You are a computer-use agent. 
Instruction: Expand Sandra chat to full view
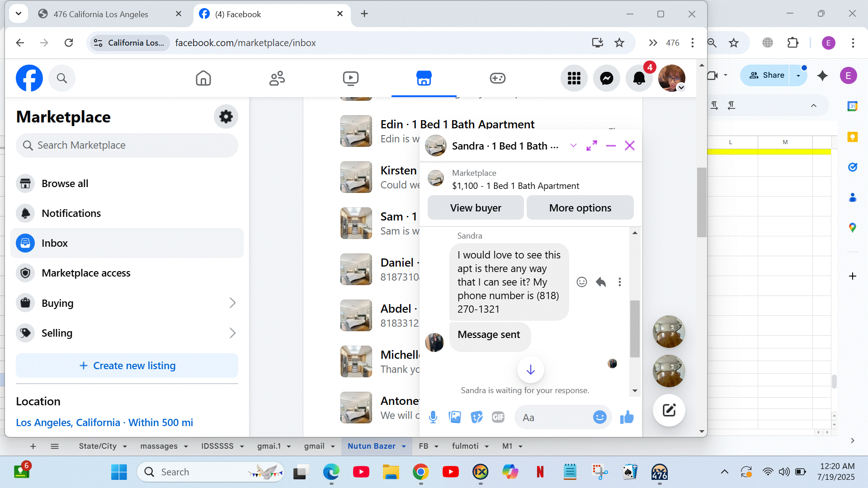coord(591,146)
